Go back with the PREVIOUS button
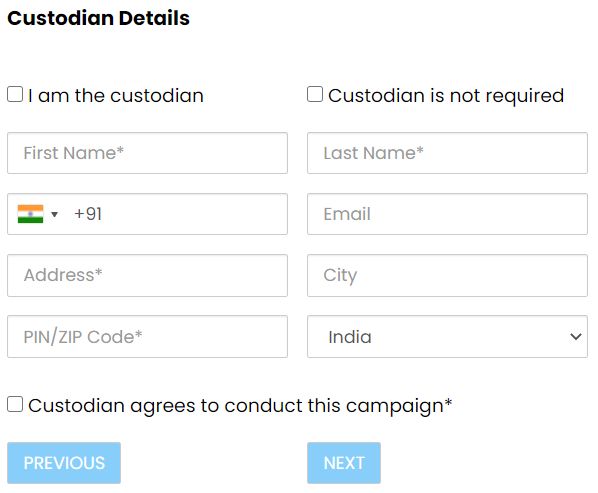The image size is (598, 493). tap(64, 463)
